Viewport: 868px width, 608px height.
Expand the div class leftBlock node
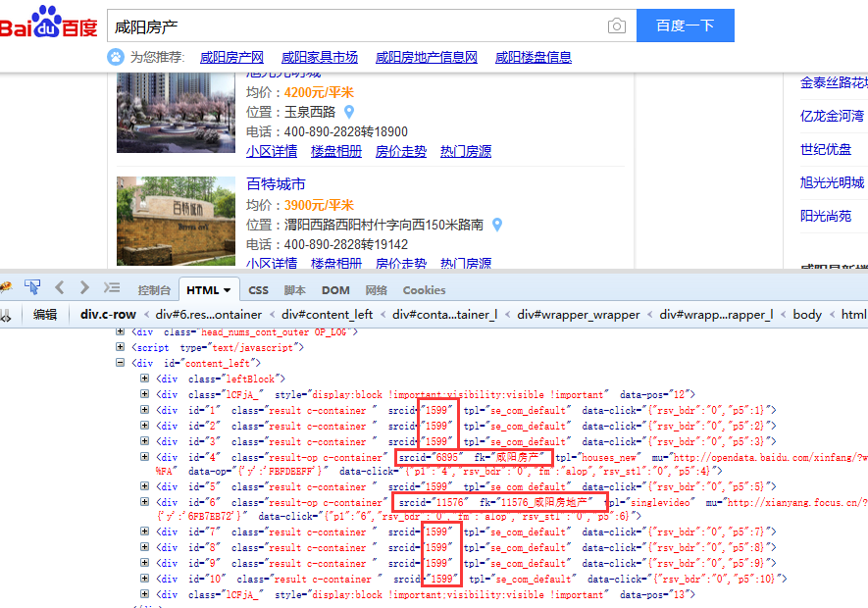[145, 379]
